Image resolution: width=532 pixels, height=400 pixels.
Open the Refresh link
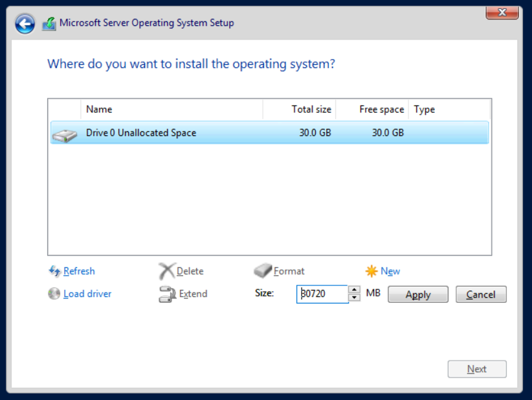pyautogui.click(x=79, y=271)
